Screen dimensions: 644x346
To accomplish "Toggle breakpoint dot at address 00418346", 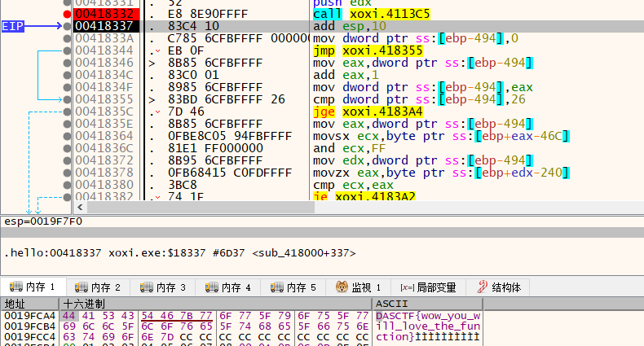I will [67, 63].
